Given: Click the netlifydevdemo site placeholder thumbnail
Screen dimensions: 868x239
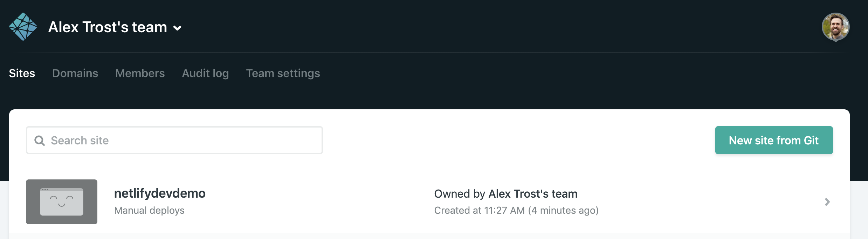Looking at the screenshot, I should pyautogui.click(x=62, y=202).
